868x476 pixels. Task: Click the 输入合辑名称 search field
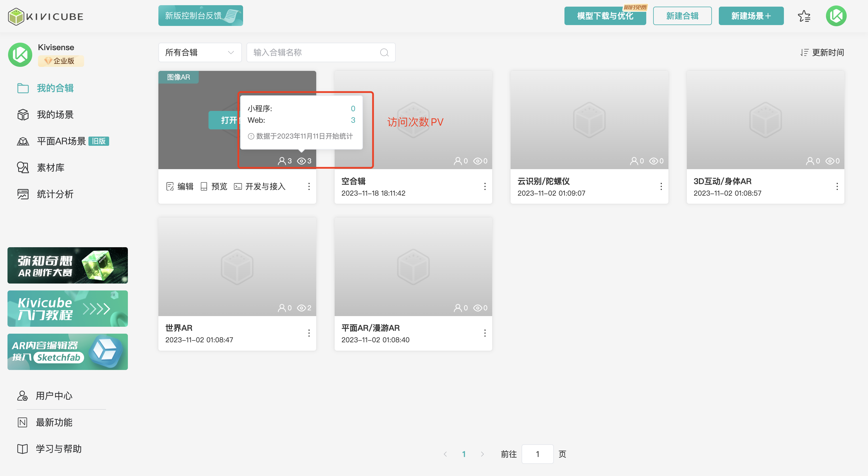coord(313,53)
